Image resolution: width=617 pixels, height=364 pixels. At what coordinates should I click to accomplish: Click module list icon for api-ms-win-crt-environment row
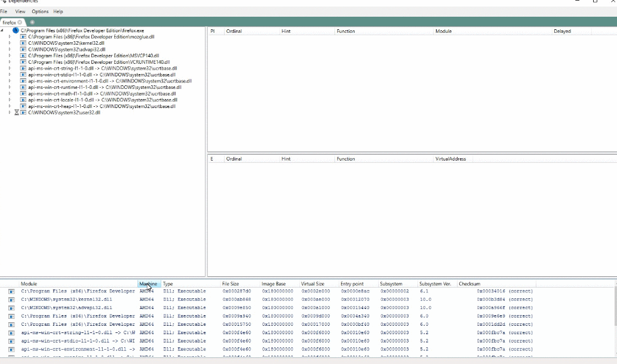[x=11, y=349]
